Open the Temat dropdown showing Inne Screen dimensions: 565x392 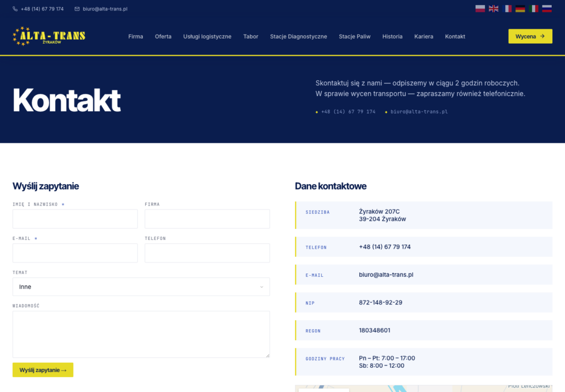(141, 287)
